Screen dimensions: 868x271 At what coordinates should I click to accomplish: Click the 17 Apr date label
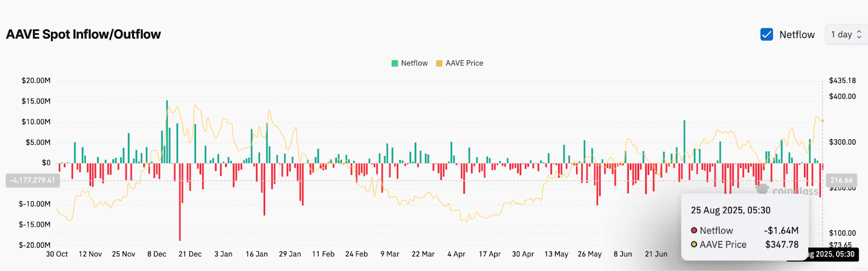pos(489,254)
